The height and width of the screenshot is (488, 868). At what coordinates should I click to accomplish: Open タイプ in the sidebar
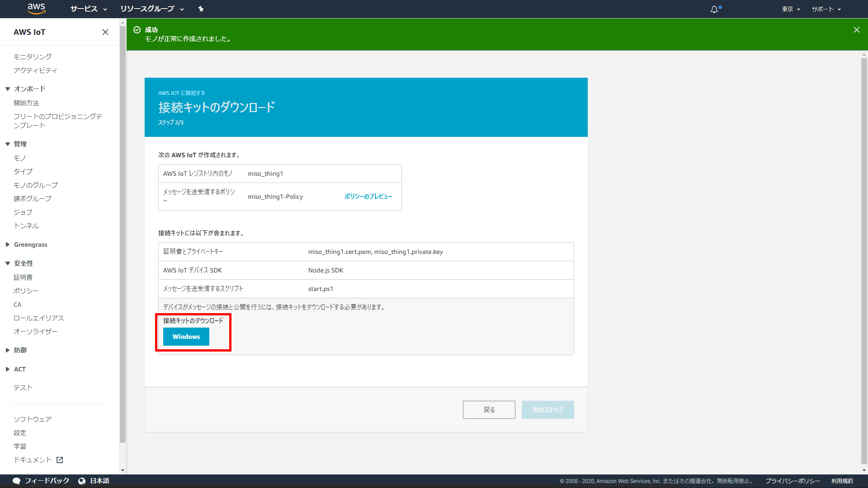tap(23, 171)
